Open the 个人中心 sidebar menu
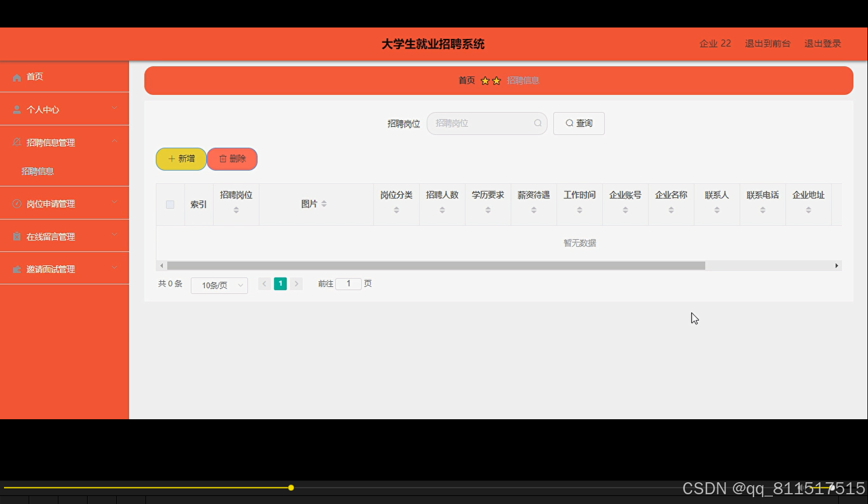The image size is (868, 504). [64, 109]
